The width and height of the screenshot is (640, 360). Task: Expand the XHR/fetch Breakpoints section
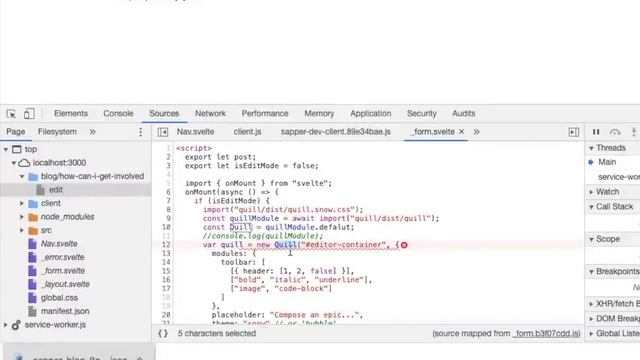pos(591,304)
